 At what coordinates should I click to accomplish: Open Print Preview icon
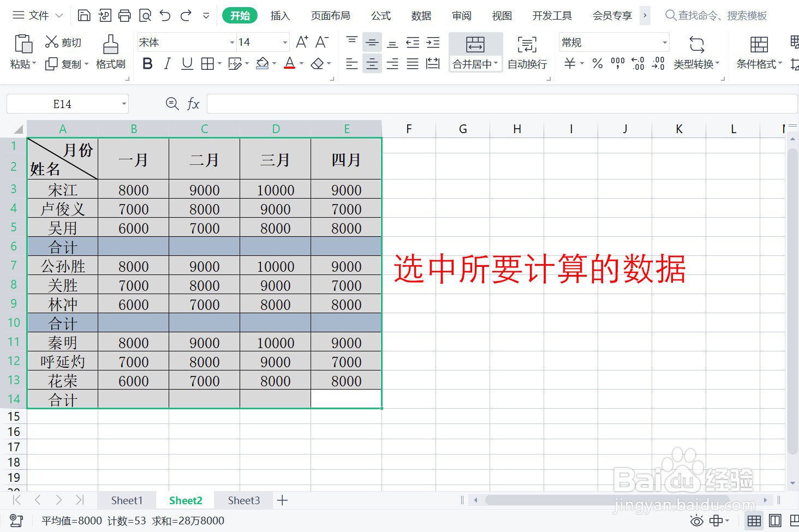coord(145,15)
